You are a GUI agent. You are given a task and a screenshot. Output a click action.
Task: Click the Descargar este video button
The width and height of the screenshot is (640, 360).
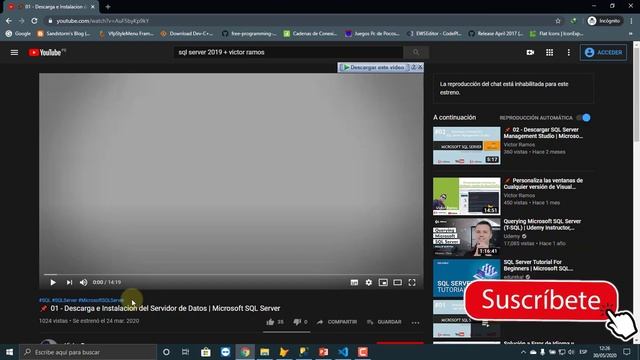point(373,67)
